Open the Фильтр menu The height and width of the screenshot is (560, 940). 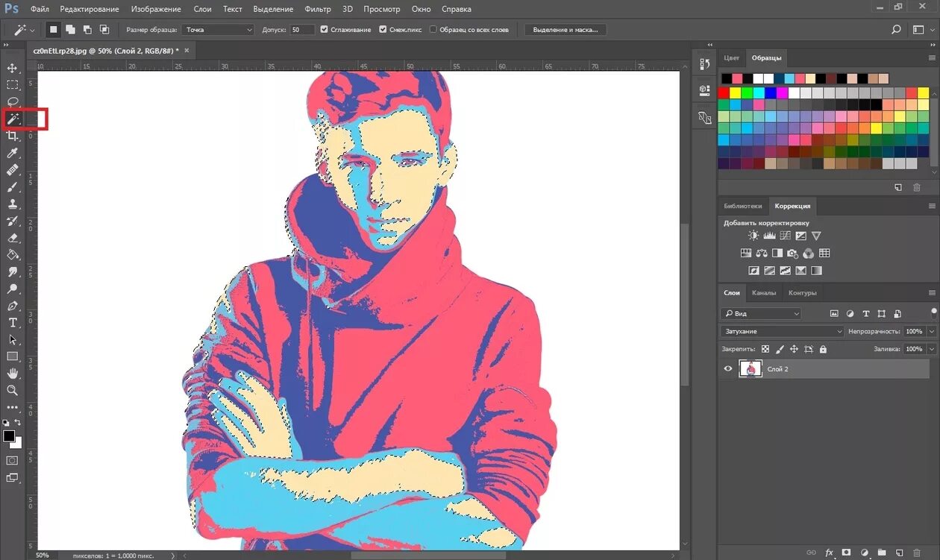click(x=318, y=9)
